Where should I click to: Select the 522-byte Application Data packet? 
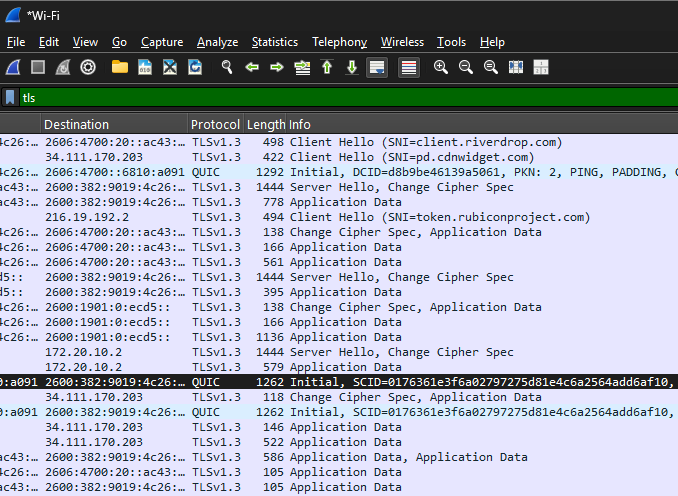point(339,442)
